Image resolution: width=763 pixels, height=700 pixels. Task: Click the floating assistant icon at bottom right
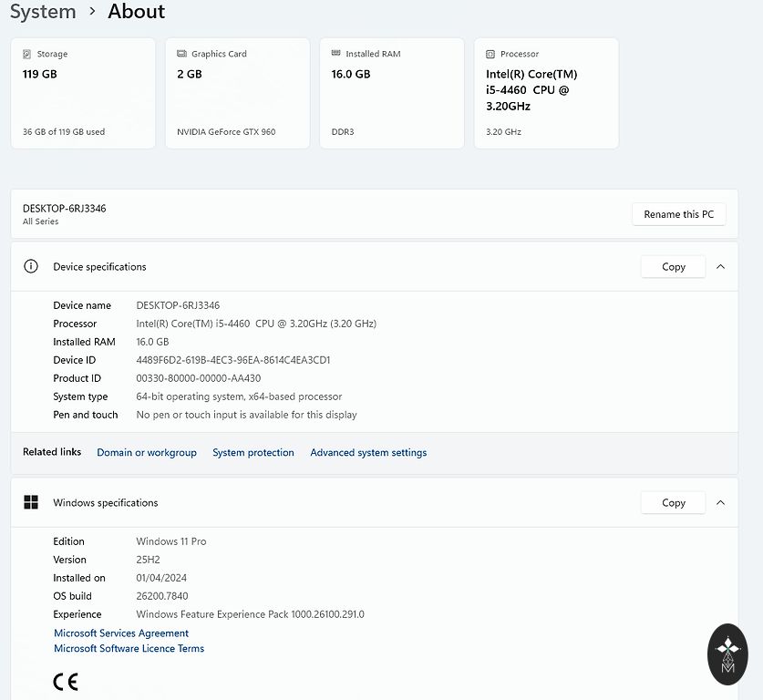[727, 654]
